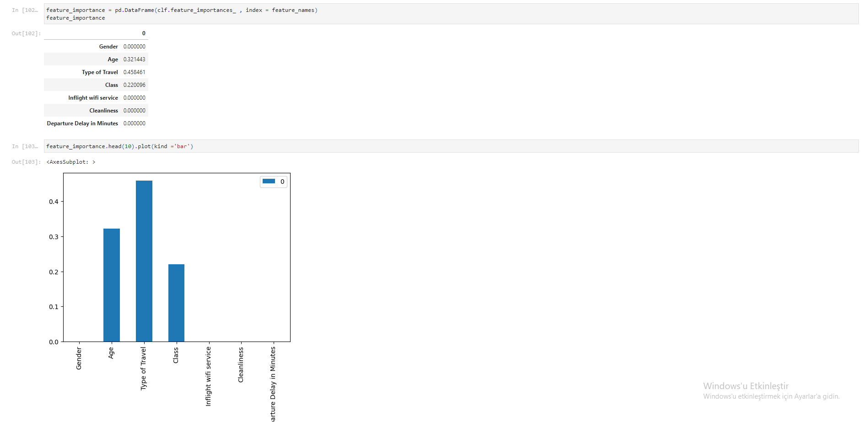Click the legend labeled 0 in the chart

[273, 182]
